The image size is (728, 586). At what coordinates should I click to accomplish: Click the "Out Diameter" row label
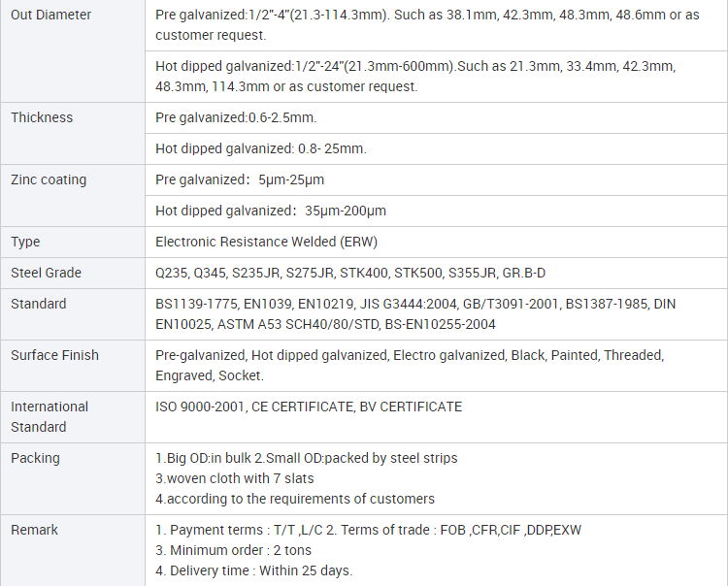(x=51, y=15)
